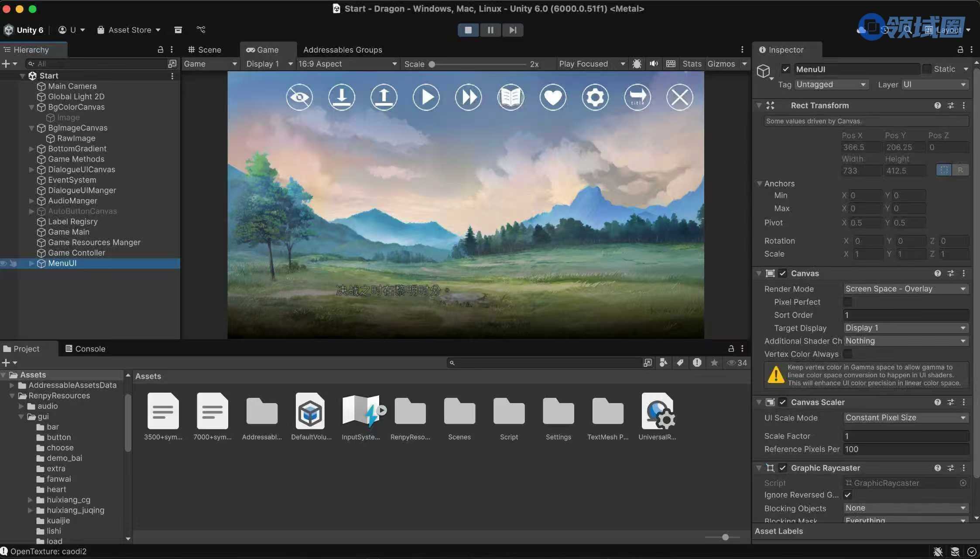980x559 pixels.
Task: Open the Render Mode dropdown
Action: [905, 289]
